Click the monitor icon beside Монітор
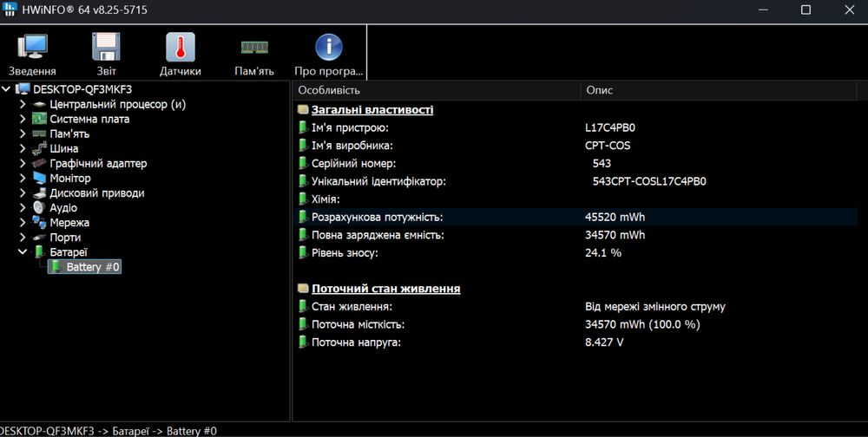This screenshot has width=868, height=437. [39, 178]
